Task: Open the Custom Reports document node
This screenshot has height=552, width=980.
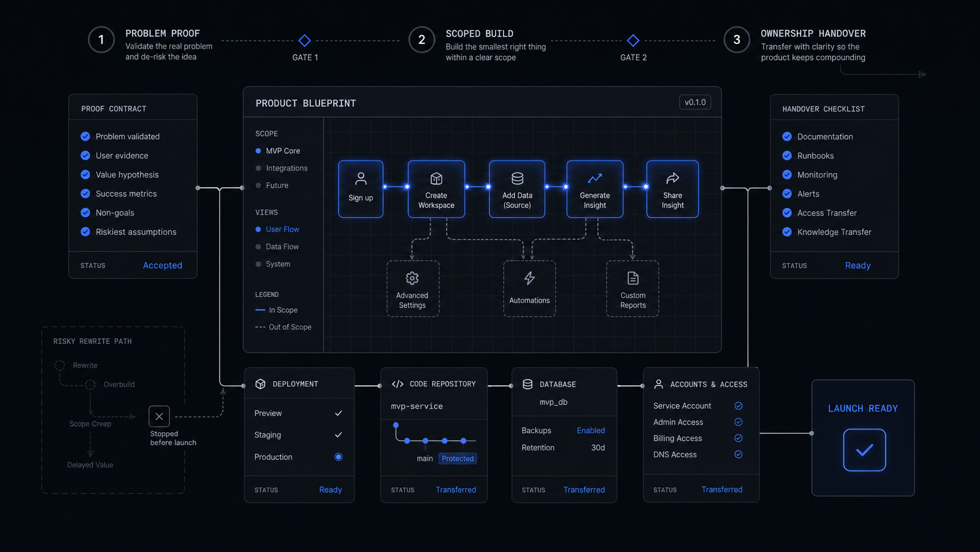Action: 632,289
